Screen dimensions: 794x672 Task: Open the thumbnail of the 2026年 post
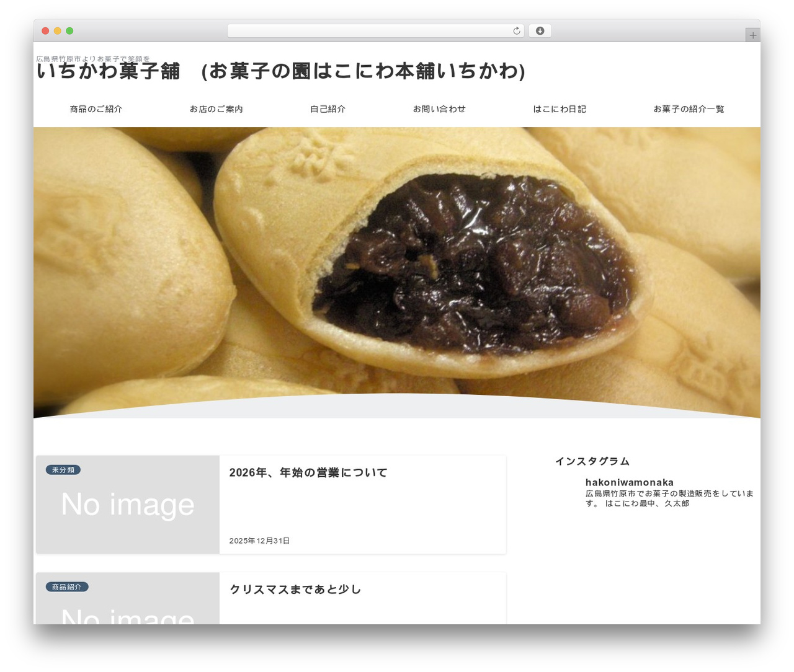point(128,505)
